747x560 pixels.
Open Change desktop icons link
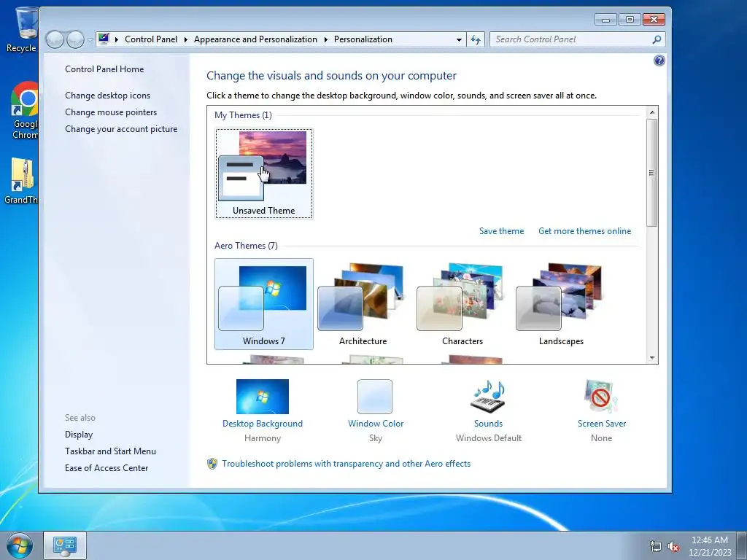click(x=108, y=96)
